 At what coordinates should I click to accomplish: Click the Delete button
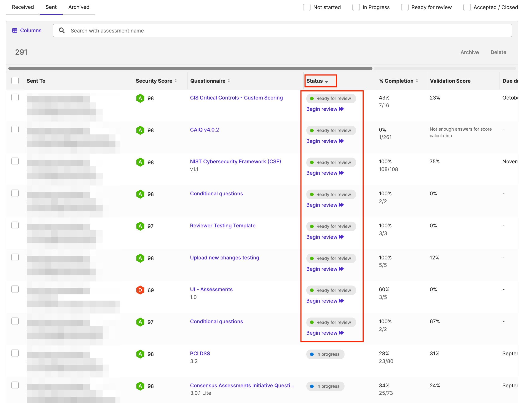[498, 52]
